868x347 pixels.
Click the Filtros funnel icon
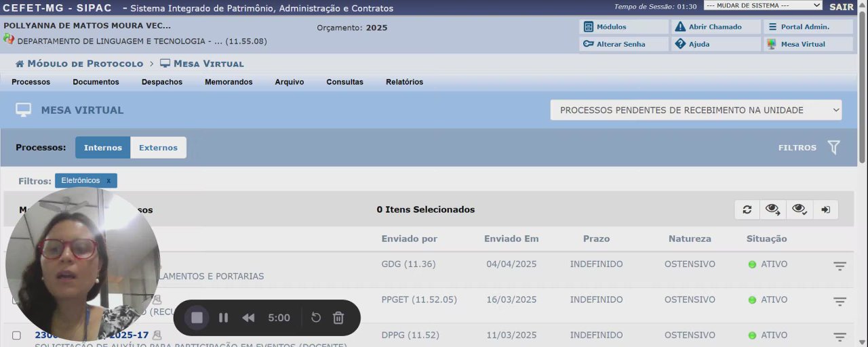tap(834, 148)
